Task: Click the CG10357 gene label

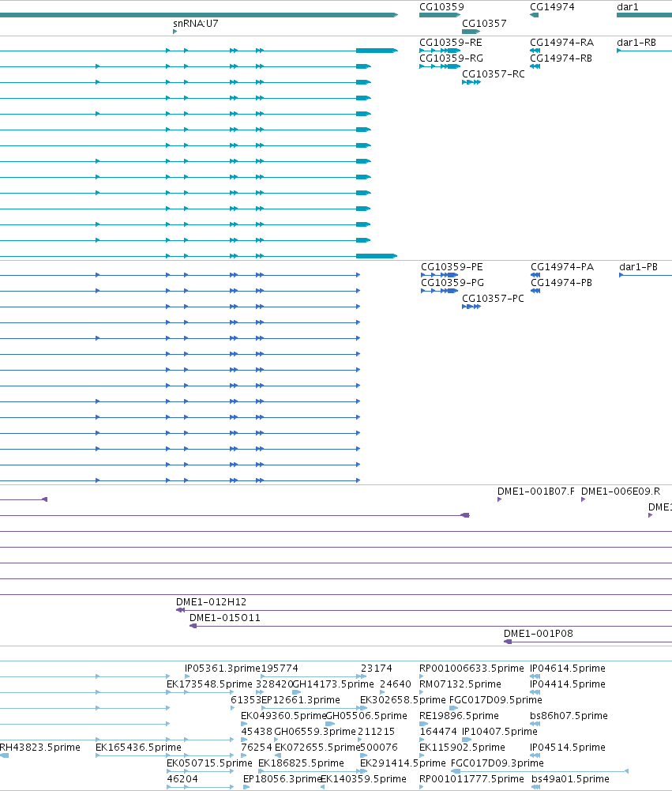Action: [x=485, y=24]
